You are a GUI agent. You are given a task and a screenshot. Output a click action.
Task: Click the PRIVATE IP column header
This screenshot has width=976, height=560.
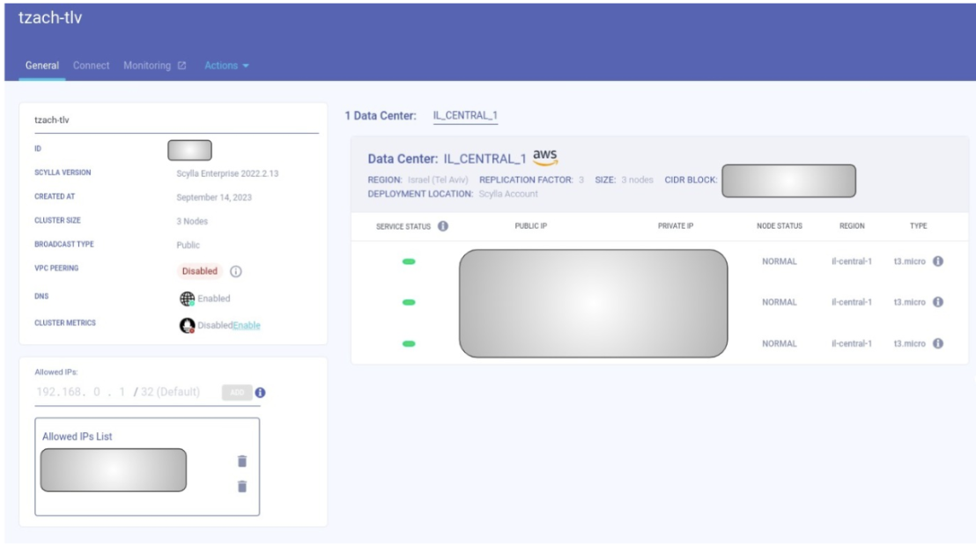pyautogui.click(x=676, y=226)
